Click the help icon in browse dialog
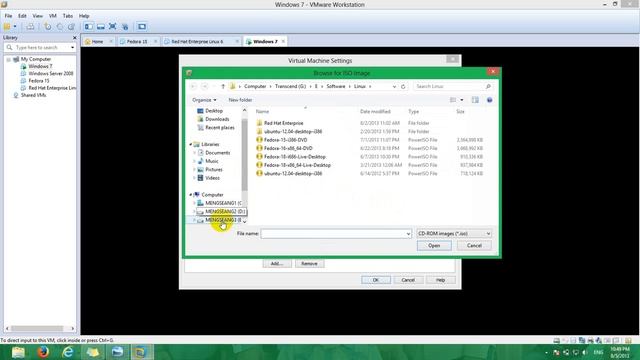640x360 pixels. pyautogui.click(x=489, y=100)
